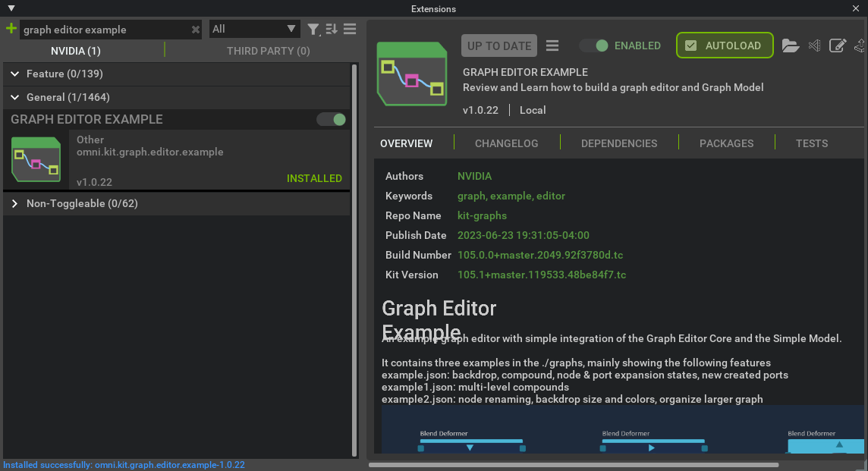Open the sort order icon
868x471 pixels.
click(x=332, y=30)
